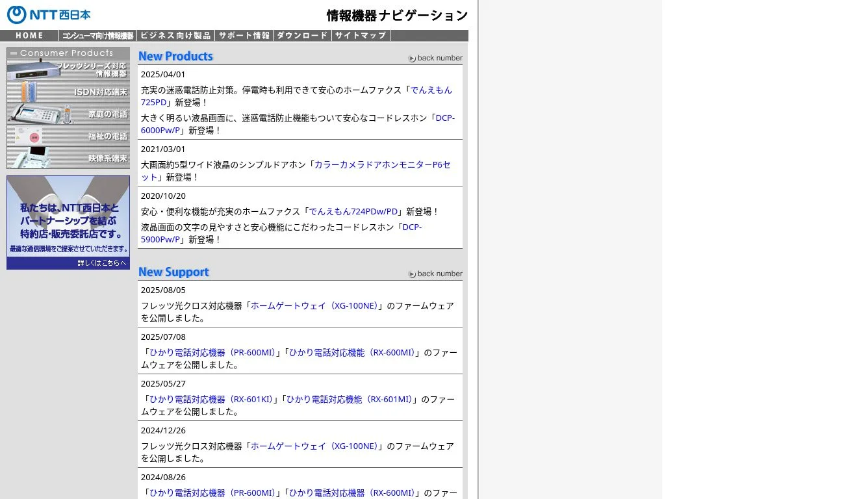This screenshot has height=499, width=868.
Task: Click the Consumer Products panel header
Action: [x=68, y=53]
